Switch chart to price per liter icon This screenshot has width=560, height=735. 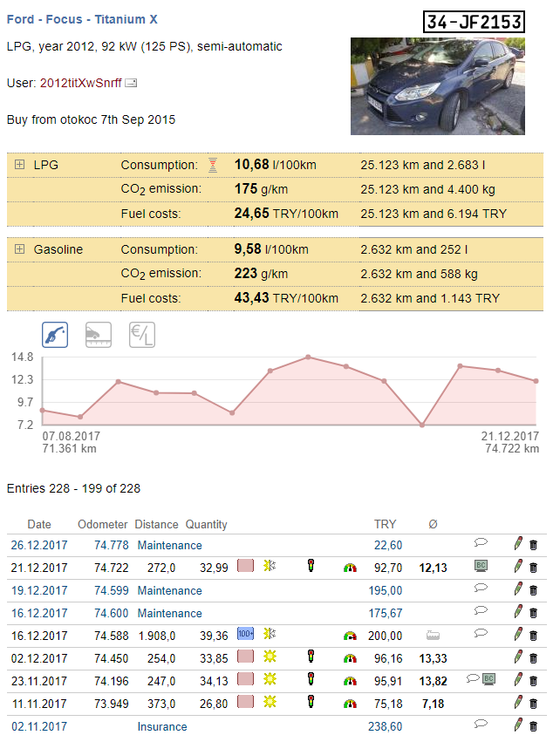coord(142,335)
